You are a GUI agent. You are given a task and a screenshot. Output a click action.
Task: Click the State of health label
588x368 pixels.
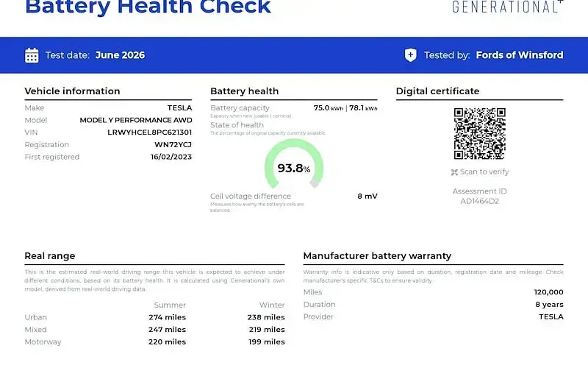click(x=237, y=125)
